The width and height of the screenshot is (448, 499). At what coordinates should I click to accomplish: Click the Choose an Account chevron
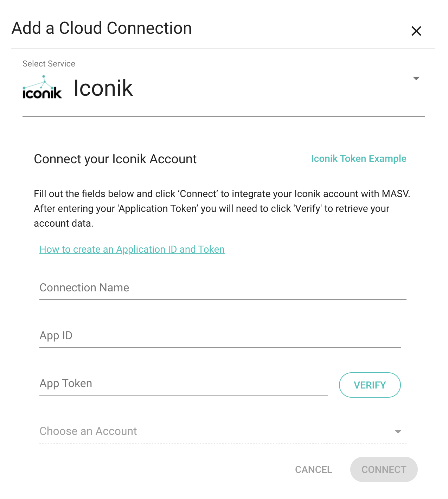(397, 431)
